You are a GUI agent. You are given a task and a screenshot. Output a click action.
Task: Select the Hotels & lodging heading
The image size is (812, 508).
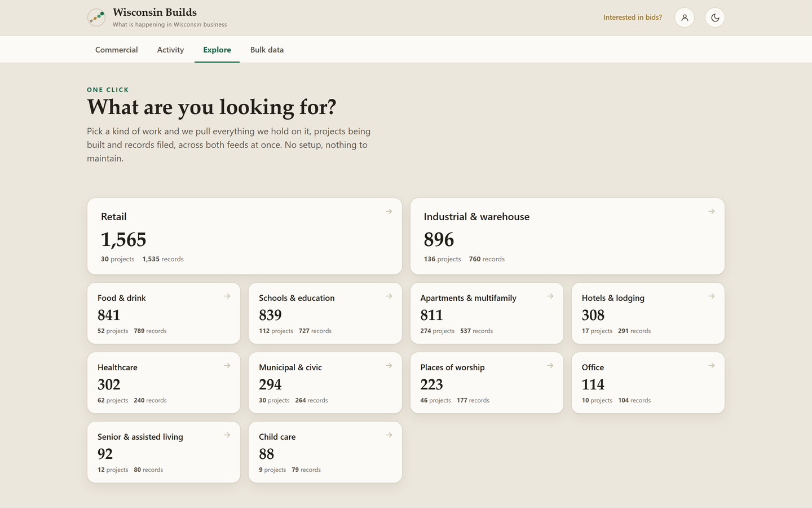click(613, 298)
